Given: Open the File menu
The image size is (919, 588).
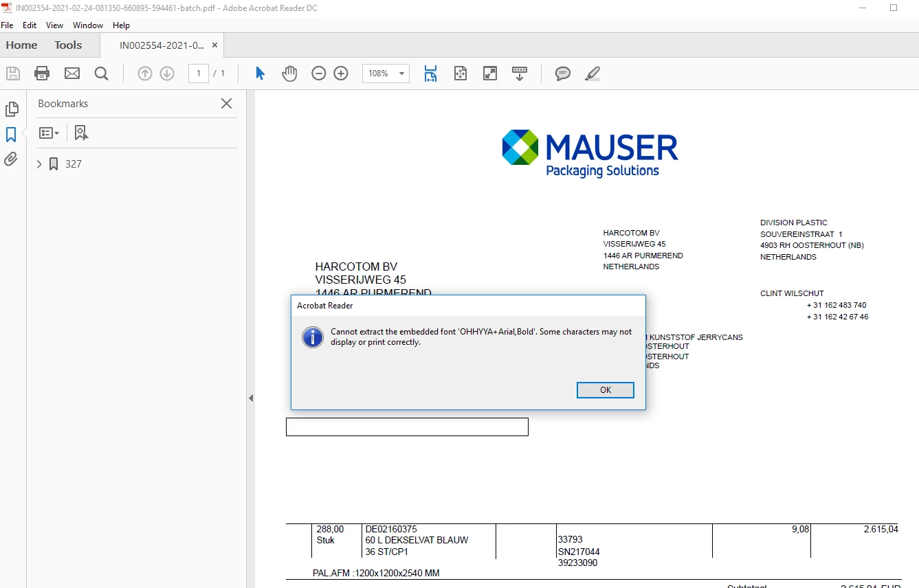Looking at the screenshot, I should 7,25.
